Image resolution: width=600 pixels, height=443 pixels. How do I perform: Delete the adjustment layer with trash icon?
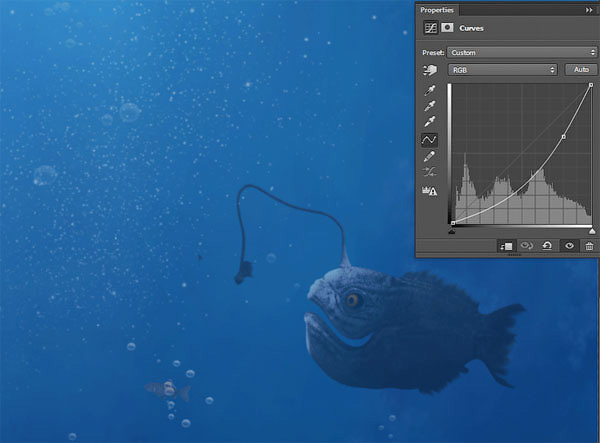[589, 246]
